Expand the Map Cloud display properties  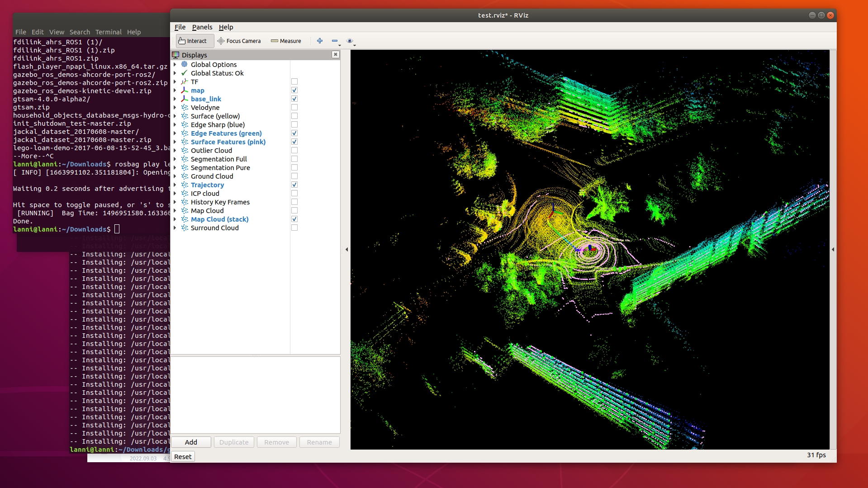click(175, 210)
